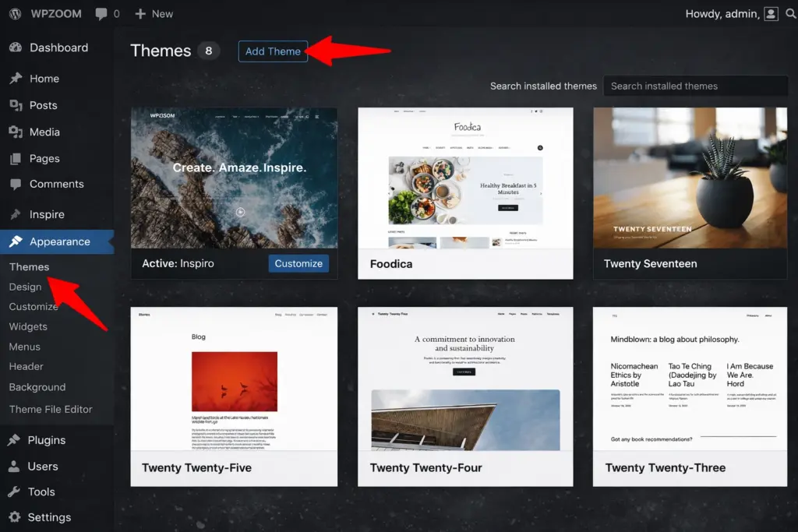Click the Tools wrench icon

14,491
